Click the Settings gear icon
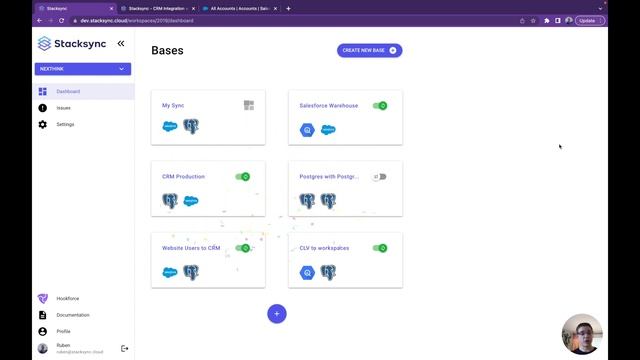This screenshot has width=640, height=360. pyautogui.click(x=42, y=124)
